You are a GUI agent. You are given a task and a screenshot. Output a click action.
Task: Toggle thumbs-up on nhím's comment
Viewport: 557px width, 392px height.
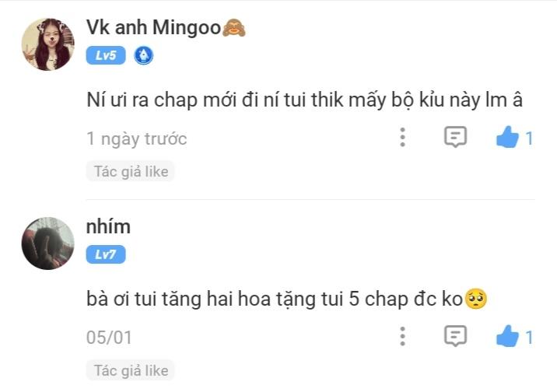click(x=508, y=336)
